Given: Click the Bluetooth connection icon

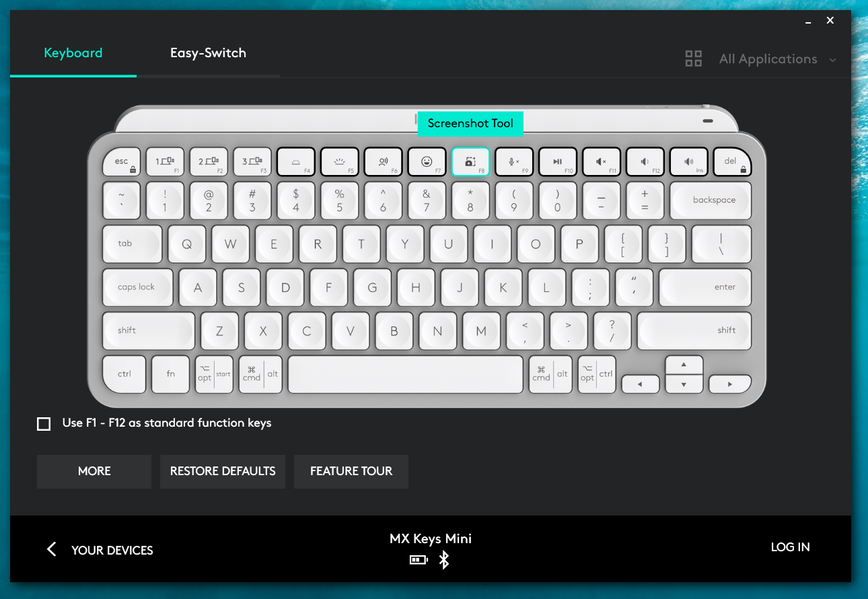Looking at the screenshot, I should pyautogui.click(x=443, y=560).
